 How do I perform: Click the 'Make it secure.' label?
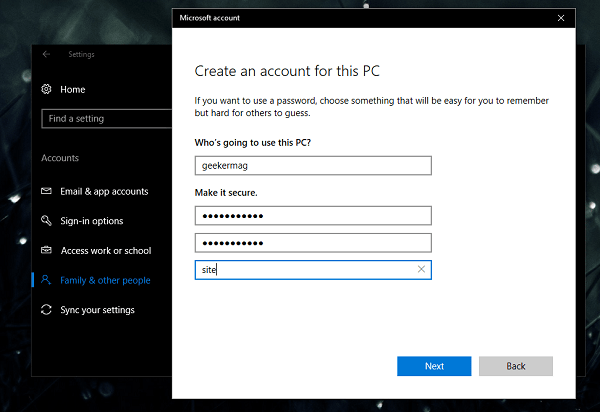point(226,192)
